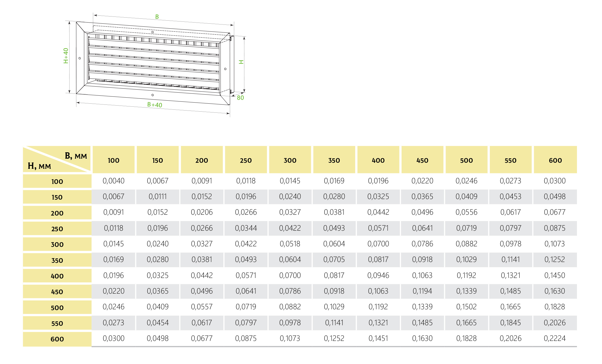Select column header 200
602x364 pixels.
[x=202, y=160]
